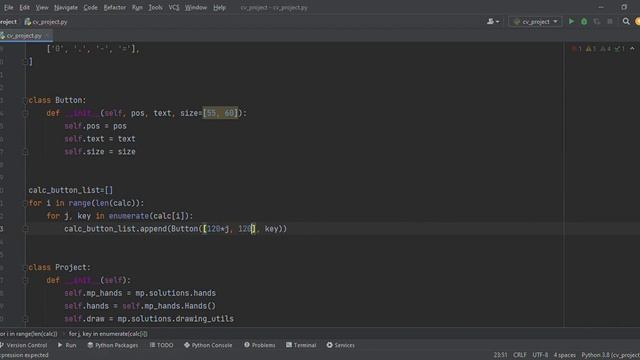The image size is (640, 360).
Task: Open Search Everywhere magnifier
Action: [x=626, y=22]
